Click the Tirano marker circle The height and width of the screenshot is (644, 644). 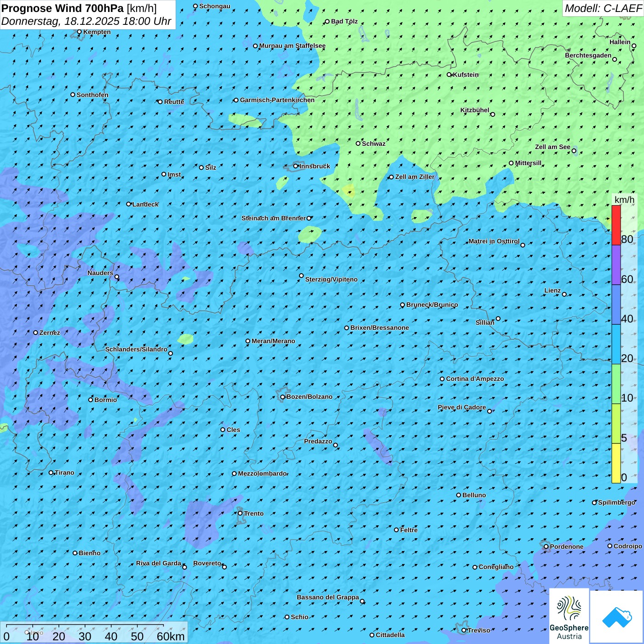tap(51, 473)
